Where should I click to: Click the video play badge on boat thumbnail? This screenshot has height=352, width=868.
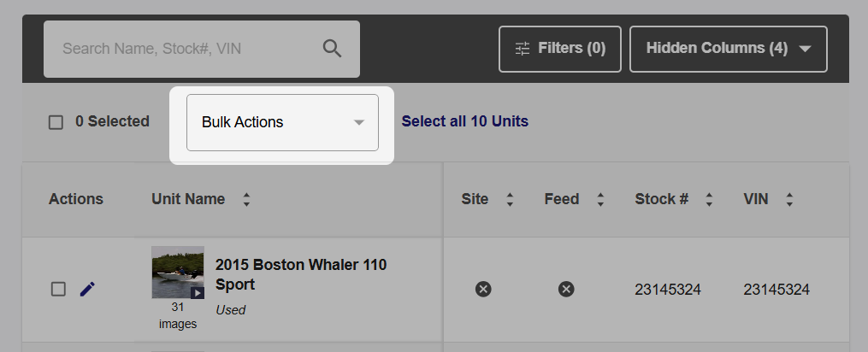click(197, 292)
